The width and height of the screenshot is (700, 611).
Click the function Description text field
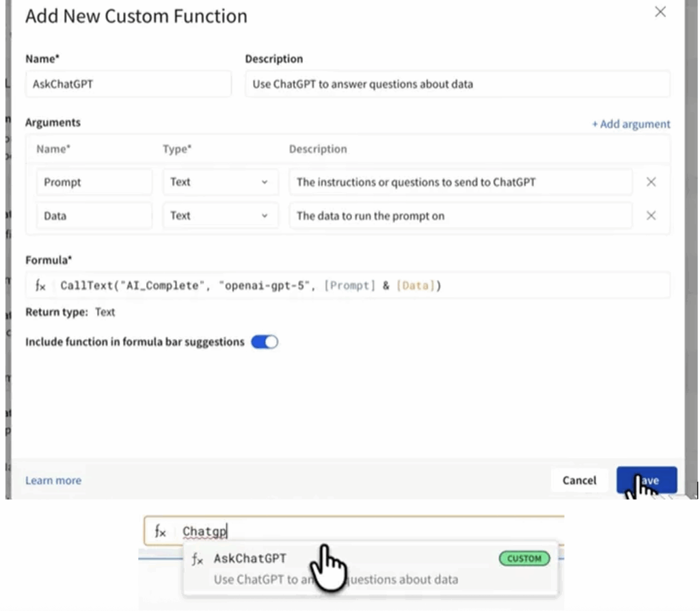(457, 85)
